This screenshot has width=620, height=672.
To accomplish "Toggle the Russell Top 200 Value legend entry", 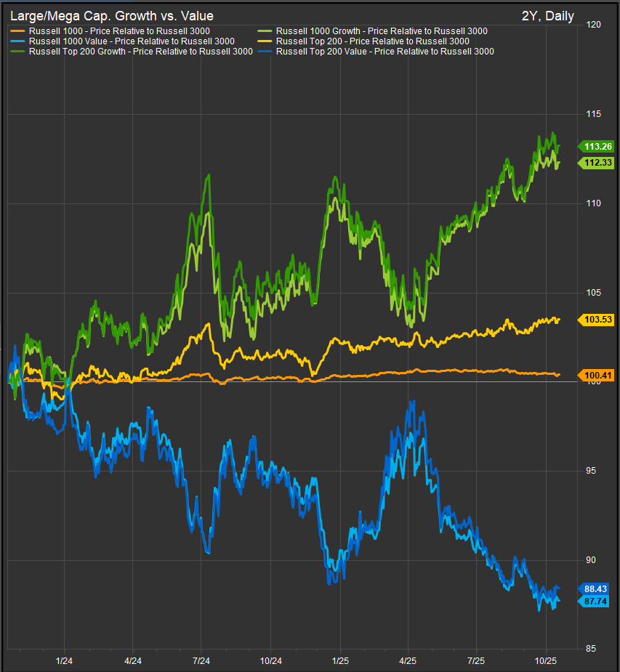I will 385,52.
